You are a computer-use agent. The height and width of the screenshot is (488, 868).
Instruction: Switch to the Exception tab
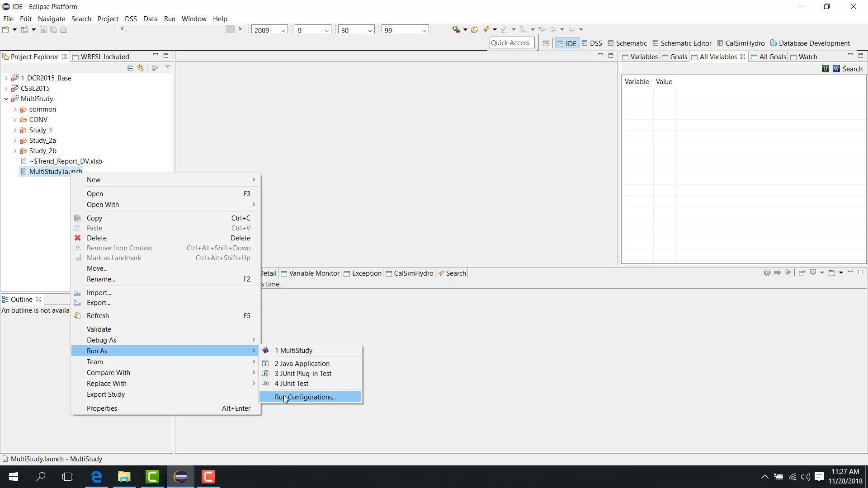[x=363, y=273]
